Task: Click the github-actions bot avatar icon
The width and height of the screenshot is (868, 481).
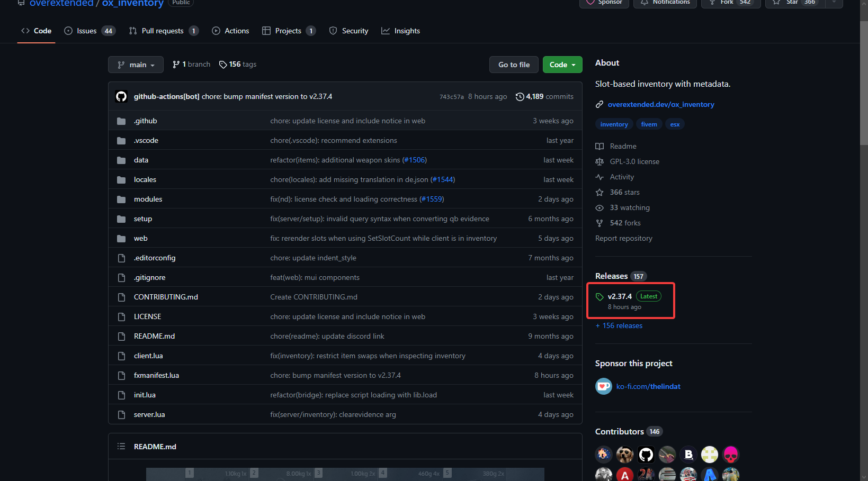Action: coord(121,96)
